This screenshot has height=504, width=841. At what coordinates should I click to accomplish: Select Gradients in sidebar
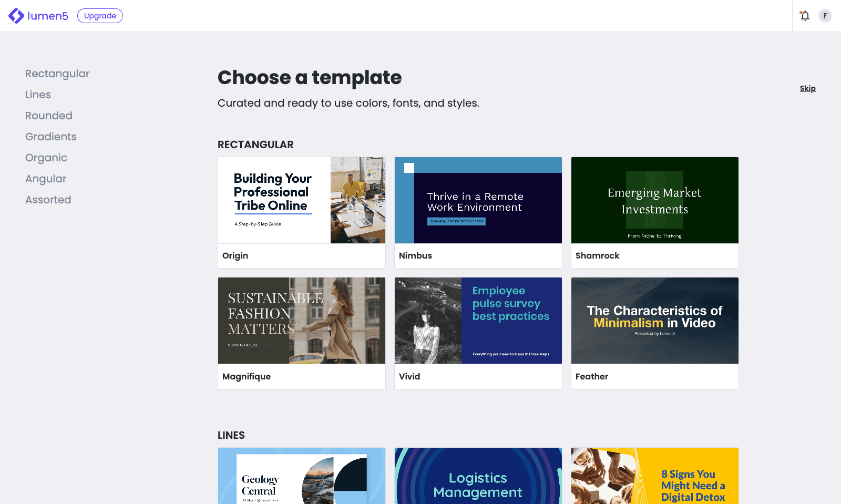tap(51, 137)
